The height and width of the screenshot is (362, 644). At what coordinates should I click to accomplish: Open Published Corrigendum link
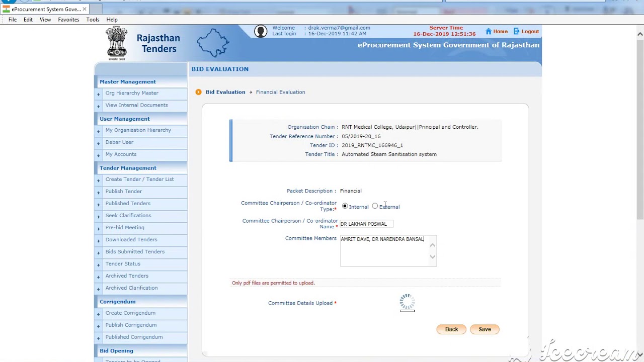tap(134, 337)
